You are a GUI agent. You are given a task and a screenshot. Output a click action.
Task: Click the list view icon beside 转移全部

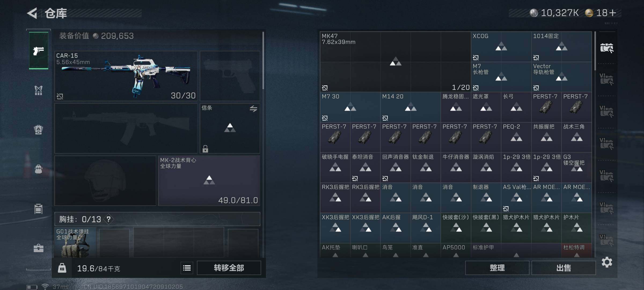point(187,268)
